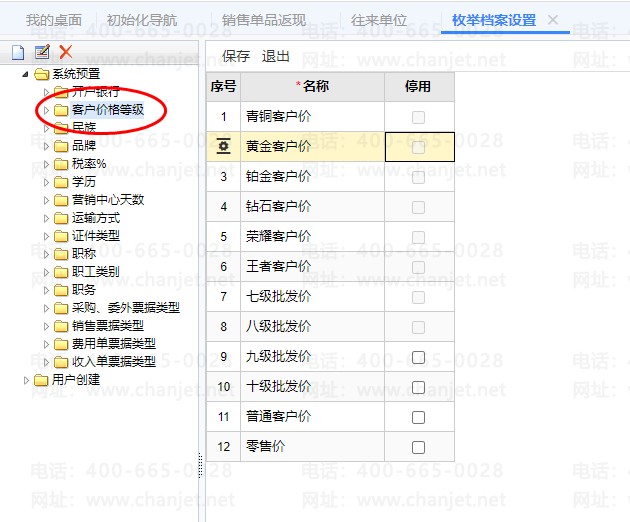Click the 青铜客户价 name cell

(x=313, y=117)
